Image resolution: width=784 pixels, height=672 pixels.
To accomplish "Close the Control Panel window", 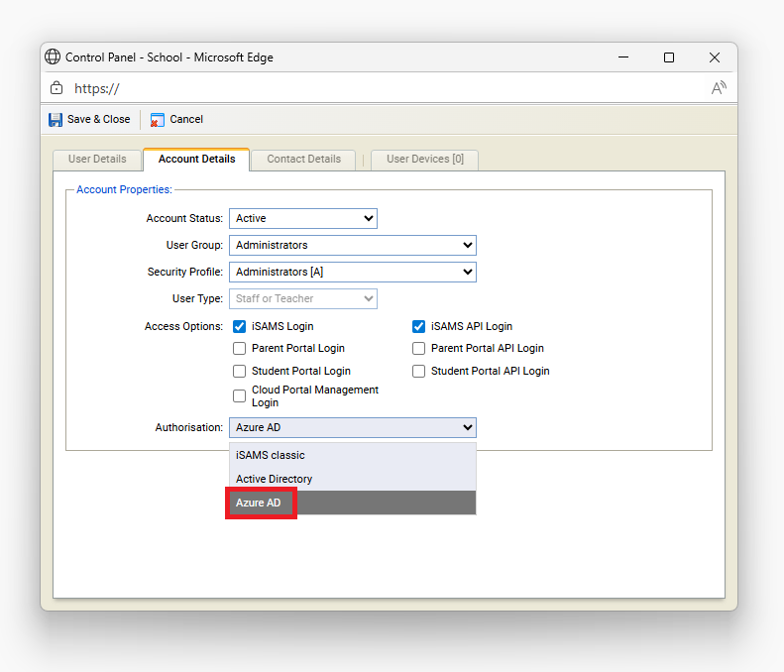I will [x=714, y=57].
